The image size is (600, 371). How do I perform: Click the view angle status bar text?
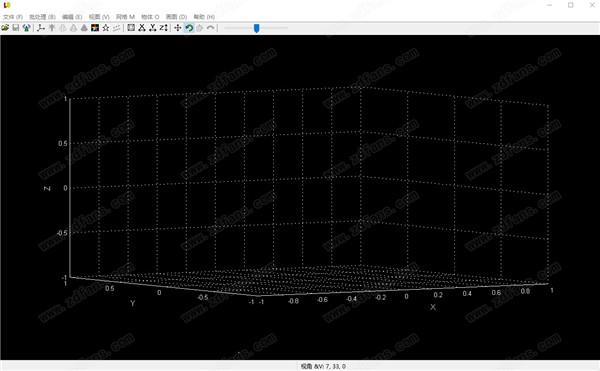tap(323, 366)
